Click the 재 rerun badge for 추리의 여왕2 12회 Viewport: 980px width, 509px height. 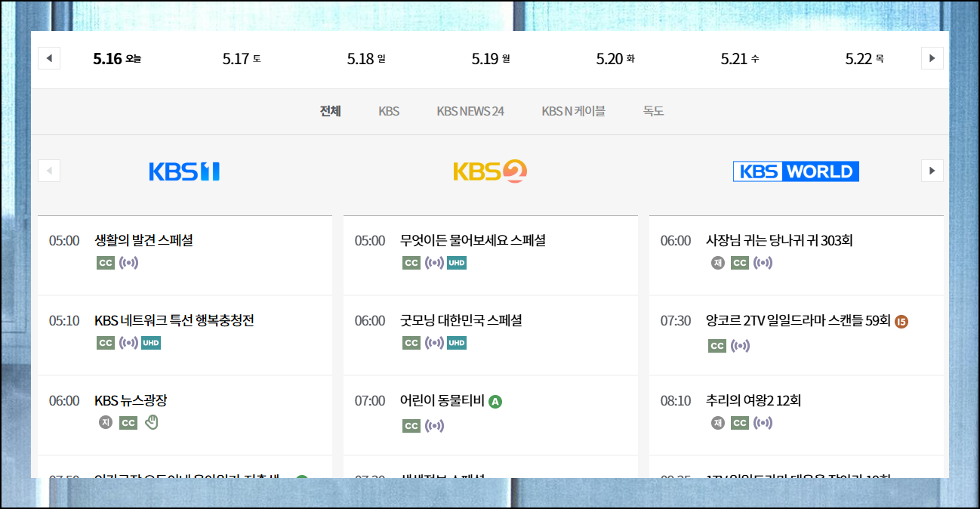[x=718, y=422]
